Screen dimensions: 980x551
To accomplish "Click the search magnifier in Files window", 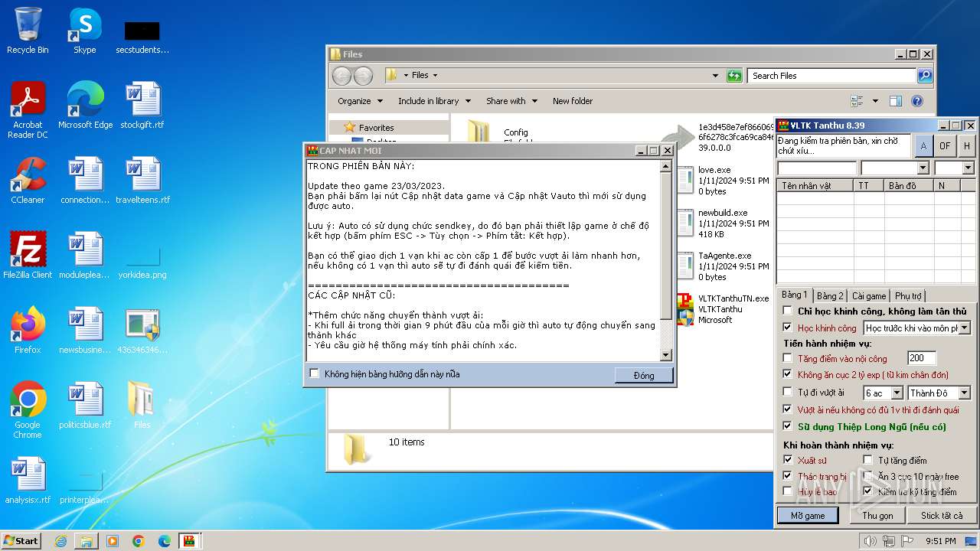I will [x=925, y=76].
